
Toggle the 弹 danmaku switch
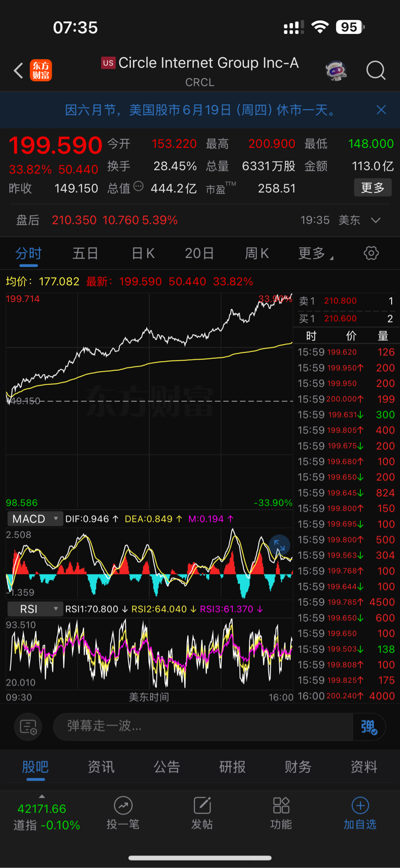[x=369, y=727]
